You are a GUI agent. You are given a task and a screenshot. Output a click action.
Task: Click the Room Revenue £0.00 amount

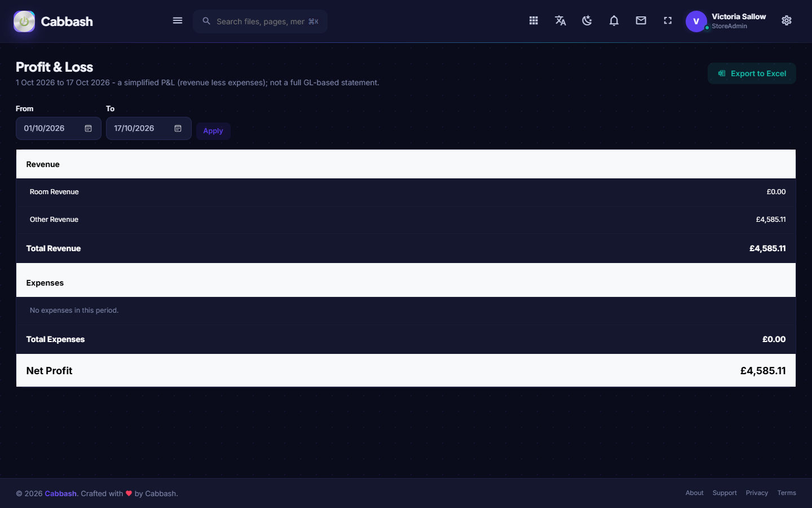(776, 192)
